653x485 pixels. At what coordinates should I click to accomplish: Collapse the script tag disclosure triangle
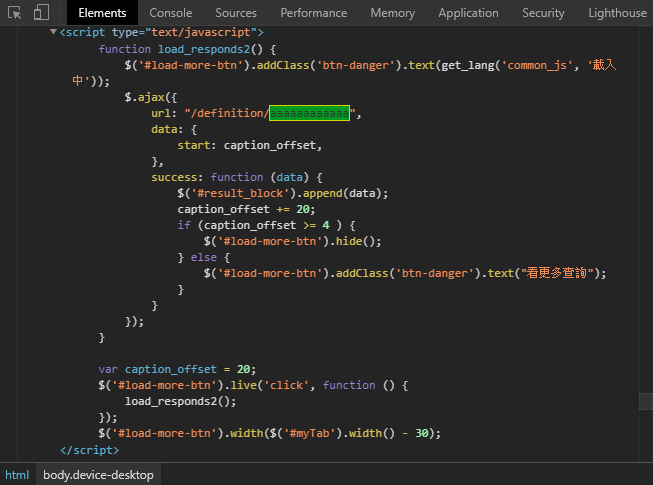(53, 32)
